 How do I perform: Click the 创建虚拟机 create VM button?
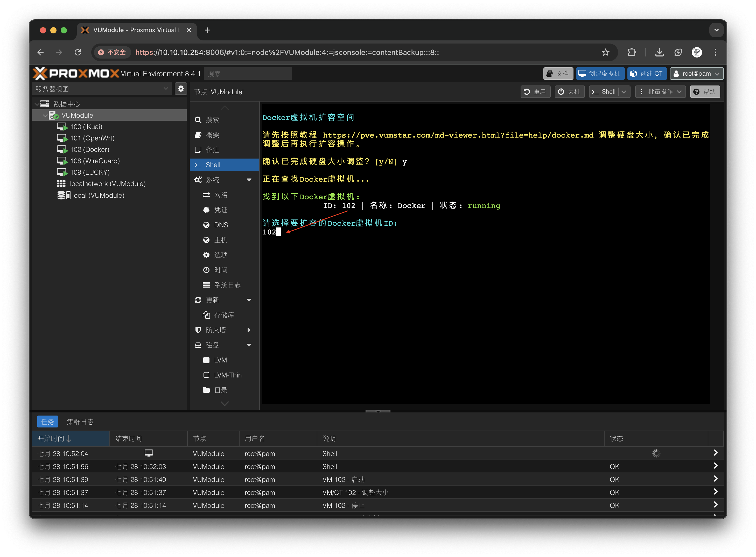coord(600,74)
